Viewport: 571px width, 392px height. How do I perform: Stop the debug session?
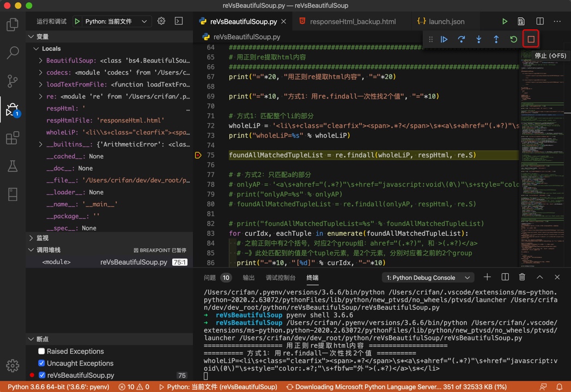(x=531, y=39)
